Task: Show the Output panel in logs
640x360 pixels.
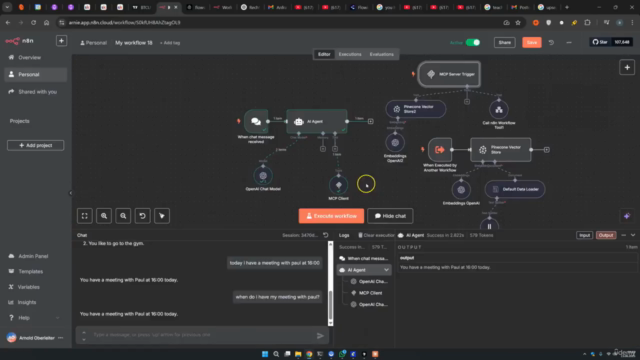Action: [x=606, y=235]
